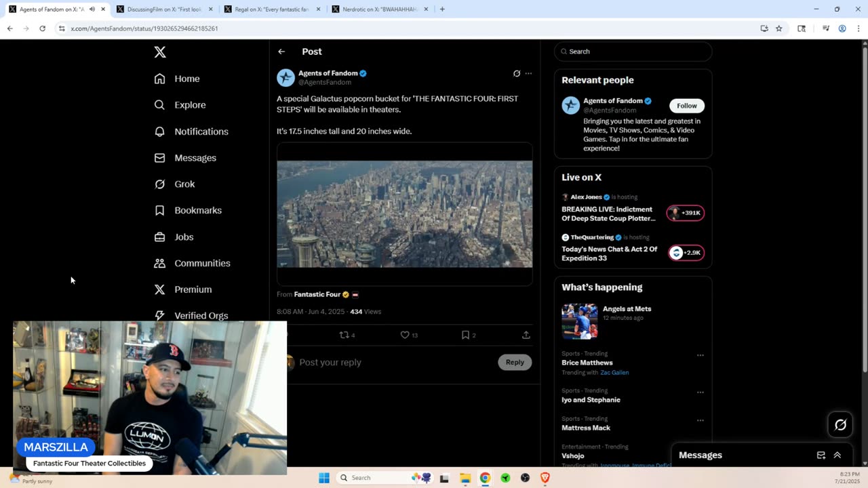Open more options for Iyo and Stephanie trend
Viewport: 868px width, 488px height.
pos(701,392)
